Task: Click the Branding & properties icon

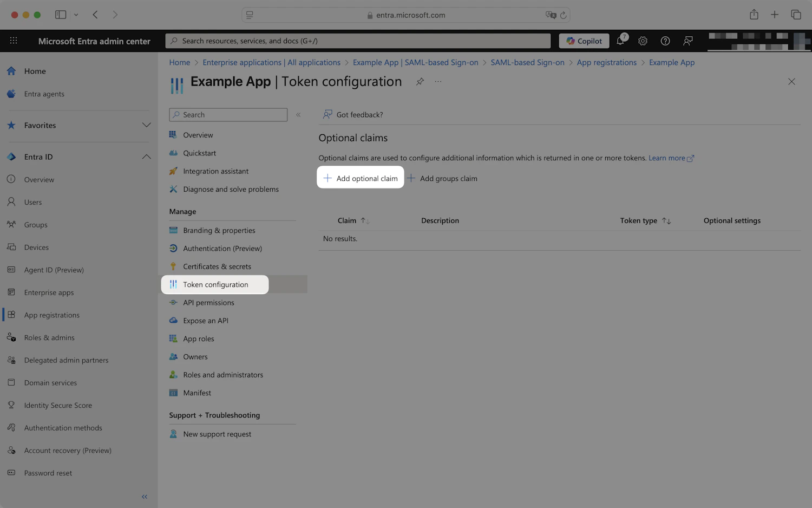Action: [173, 230]
